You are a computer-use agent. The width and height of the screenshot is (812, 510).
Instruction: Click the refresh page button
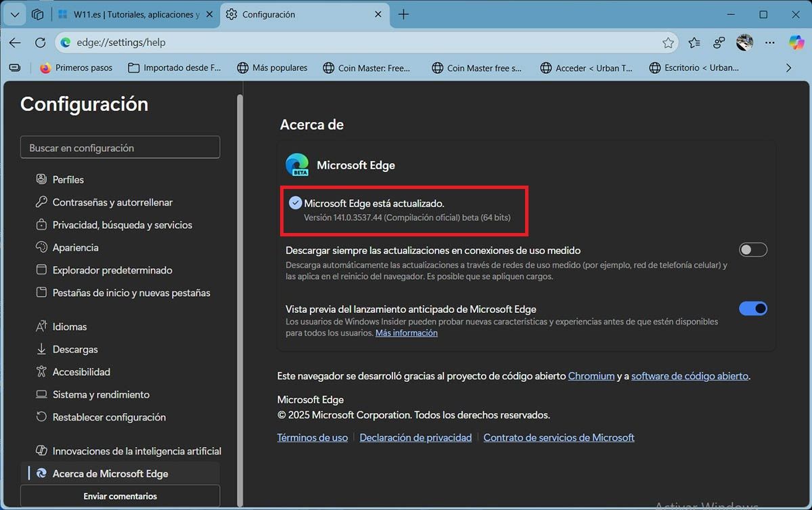pos(40,43)
